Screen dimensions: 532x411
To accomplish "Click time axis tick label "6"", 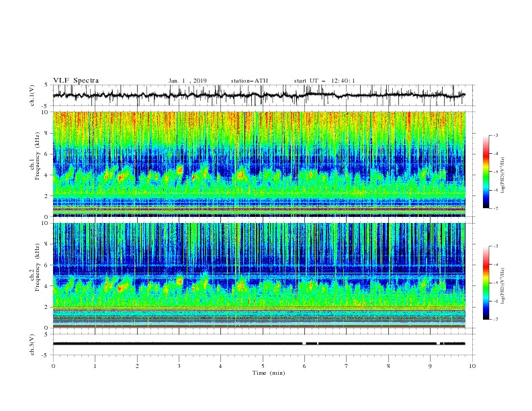I will [x=304, y=366].
